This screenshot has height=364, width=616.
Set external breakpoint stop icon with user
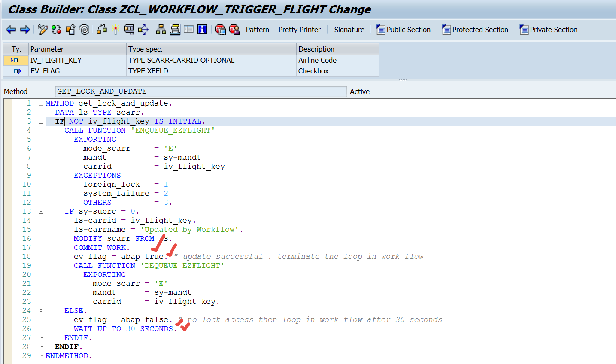coord(234,30)
